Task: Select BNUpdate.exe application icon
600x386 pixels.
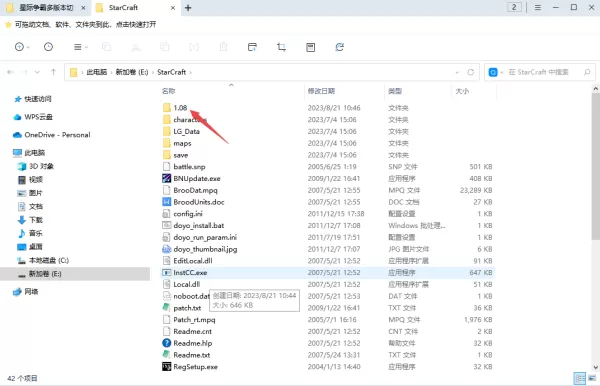Action: (166, 178)
